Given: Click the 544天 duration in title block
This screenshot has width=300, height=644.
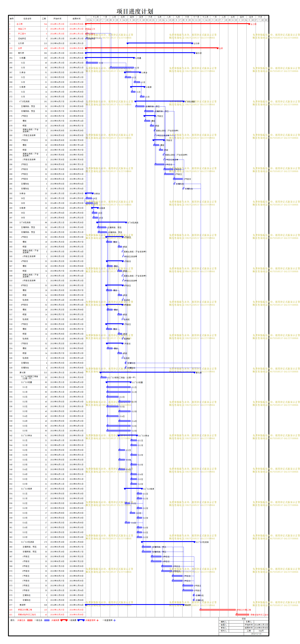Looking at the screenshot, I should pyautogui.click(x=261, y=631).
